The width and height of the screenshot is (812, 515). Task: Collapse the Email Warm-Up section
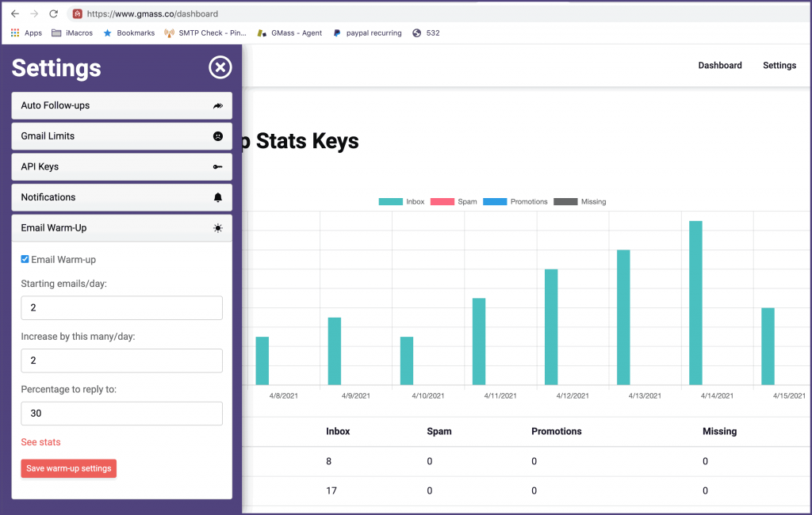tap(121, 227)
